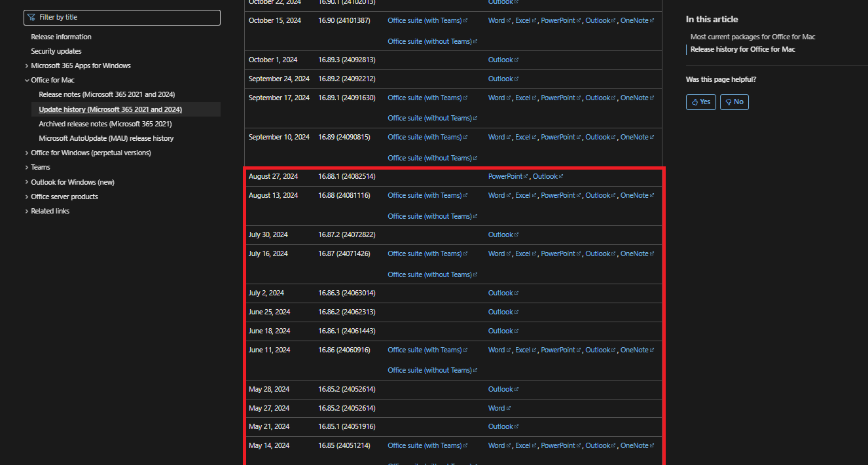Open the Excel link for August 13, 2024
The image size is (868, 465).
click(526, 195)
